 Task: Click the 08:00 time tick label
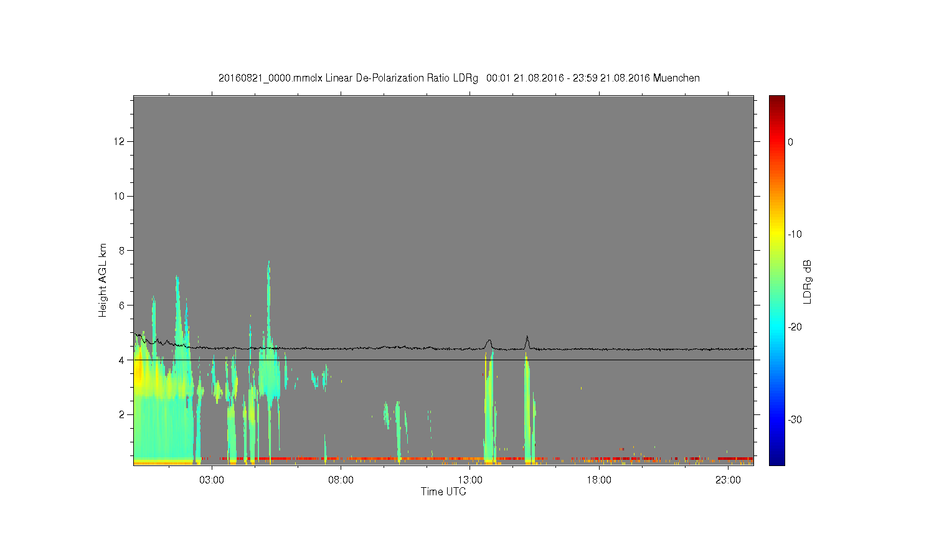[x=341, y=480]
